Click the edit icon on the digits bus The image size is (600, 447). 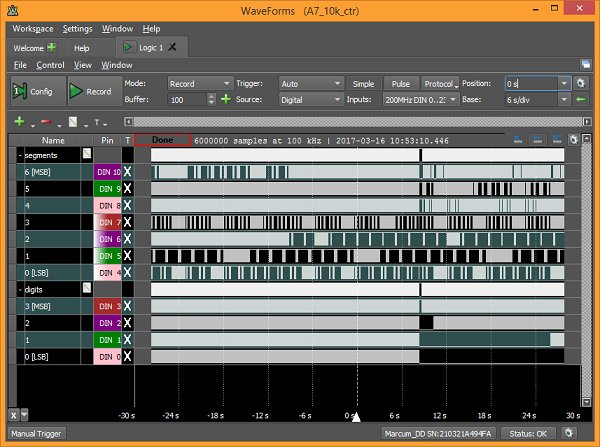(87, 288)
